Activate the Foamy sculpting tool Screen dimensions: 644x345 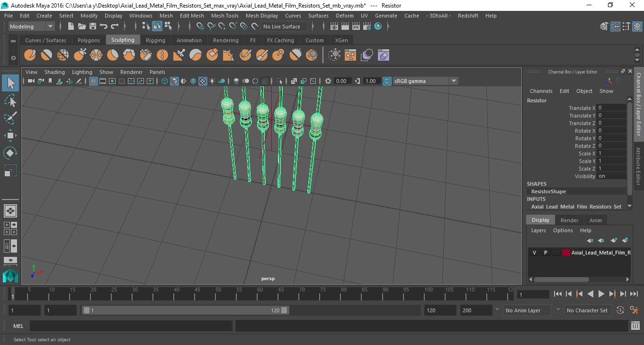pyautogui.click(x=129, y=55)
